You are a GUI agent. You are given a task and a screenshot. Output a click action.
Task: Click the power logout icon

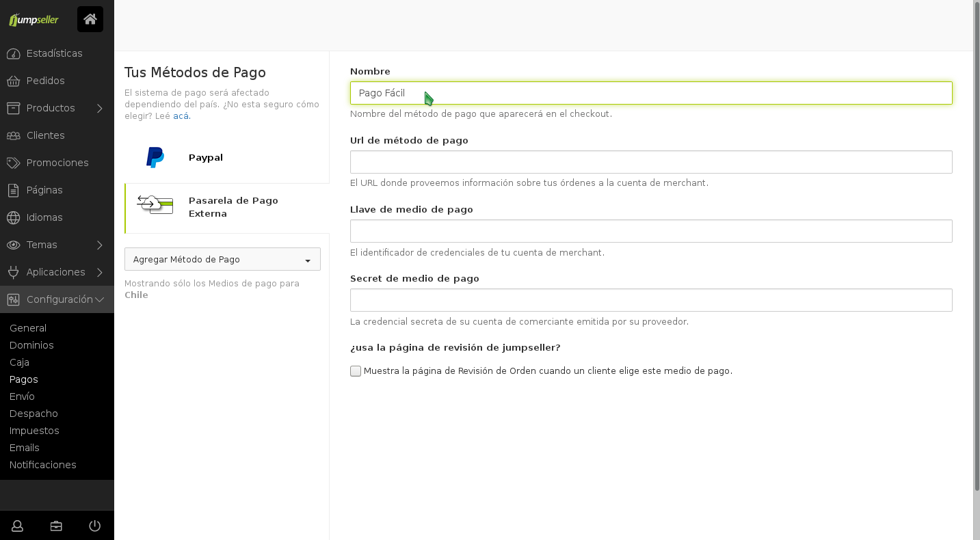point(95,526)
